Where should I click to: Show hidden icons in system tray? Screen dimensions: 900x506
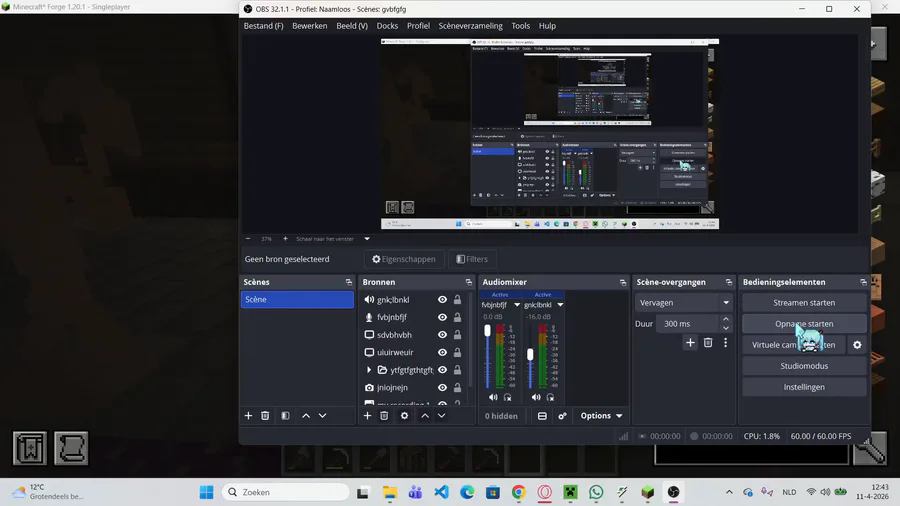[729, 492]
